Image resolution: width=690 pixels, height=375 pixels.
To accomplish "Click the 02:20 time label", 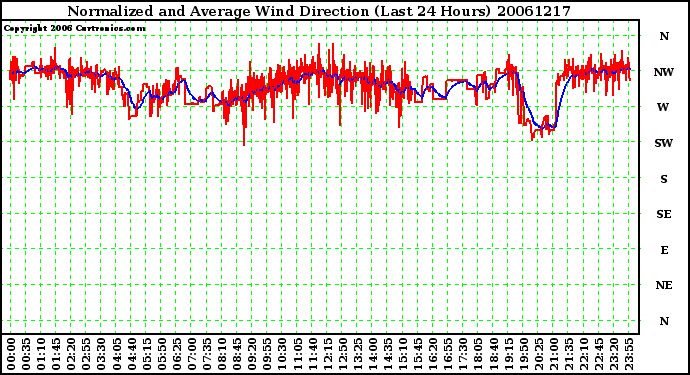I will click(71, 354).
